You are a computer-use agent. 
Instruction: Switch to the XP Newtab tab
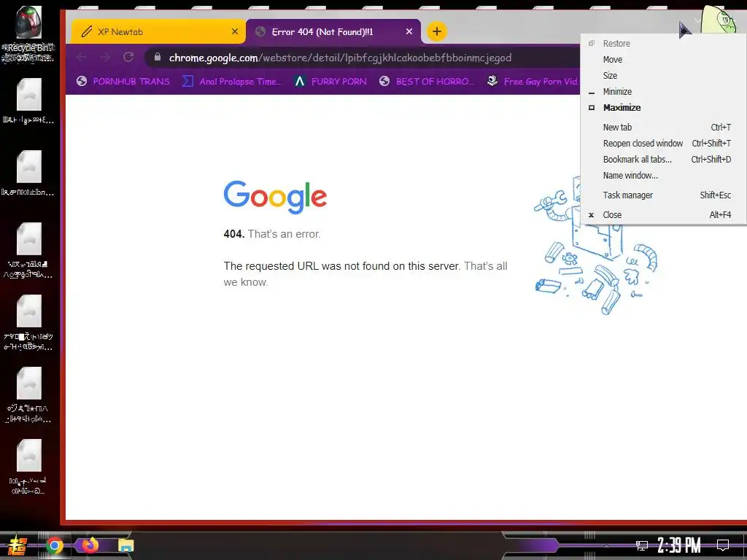tap(158, 31)
